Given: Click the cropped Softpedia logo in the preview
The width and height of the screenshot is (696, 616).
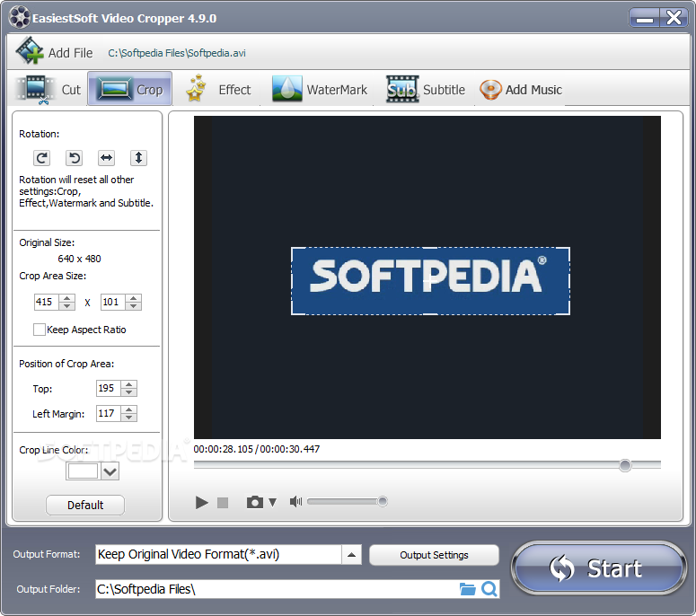Looking at the screenshot, I should (x=430, y=281).
